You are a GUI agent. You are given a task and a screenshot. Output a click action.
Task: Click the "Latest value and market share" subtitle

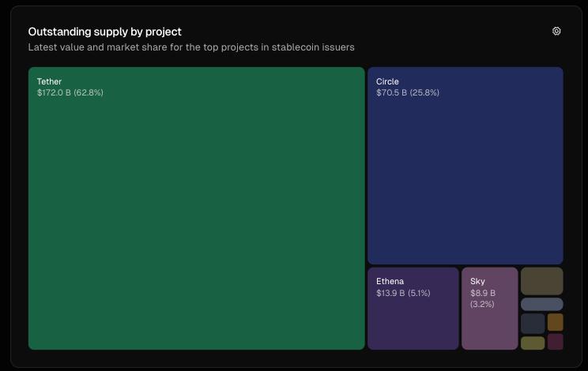click(191, 47)
